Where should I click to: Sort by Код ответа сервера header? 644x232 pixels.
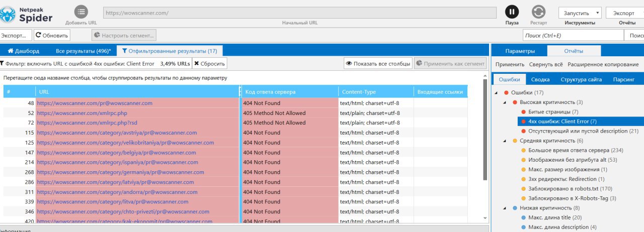coord(290,92)
